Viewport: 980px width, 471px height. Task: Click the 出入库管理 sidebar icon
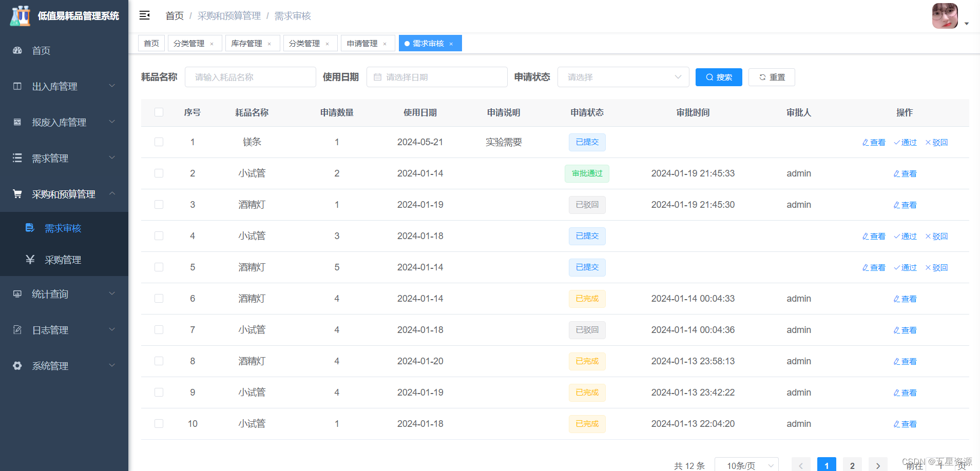click(x=17, y=86)
